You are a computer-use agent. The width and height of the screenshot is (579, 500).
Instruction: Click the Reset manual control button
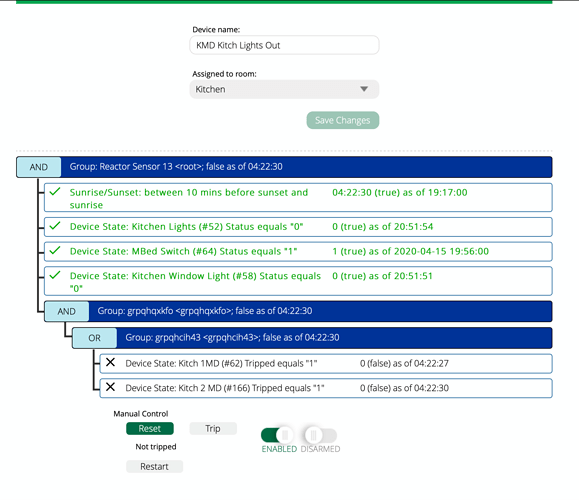(150, 428)
